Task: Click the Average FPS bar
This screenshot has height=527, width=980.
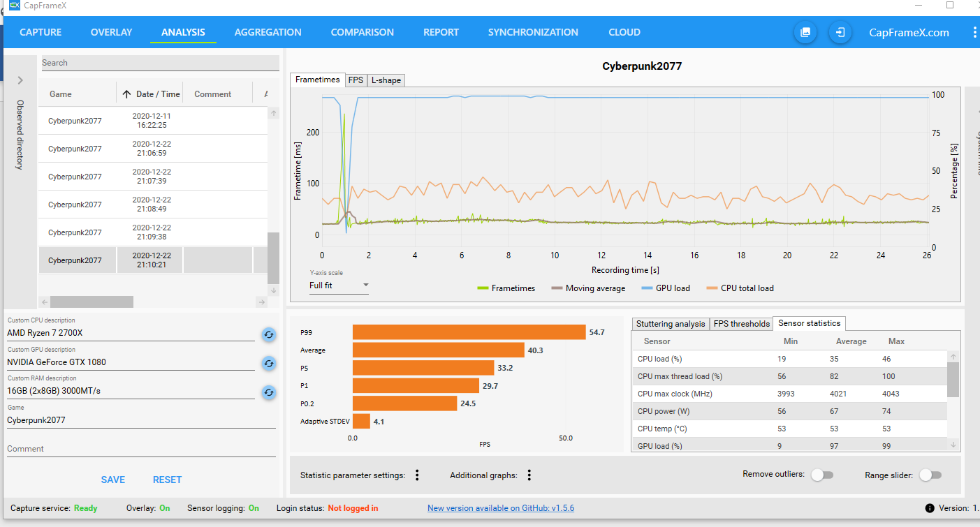Action: [439, 350]
